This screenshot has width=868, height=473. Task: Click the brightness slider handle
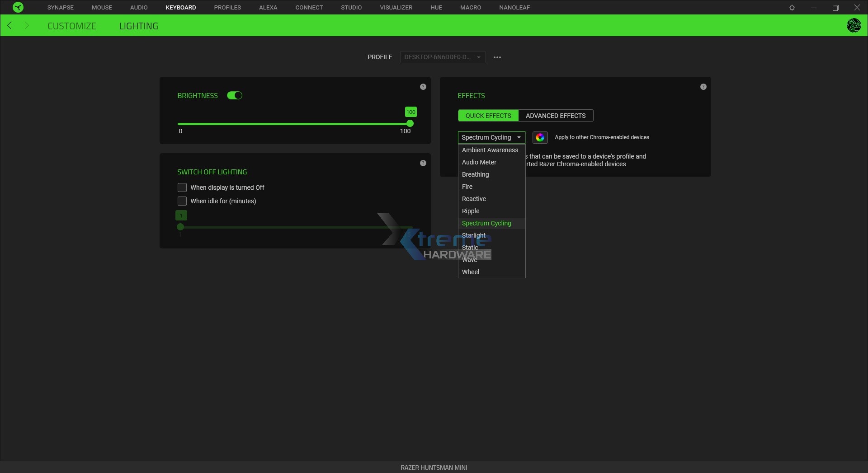(x=410, y=123)
